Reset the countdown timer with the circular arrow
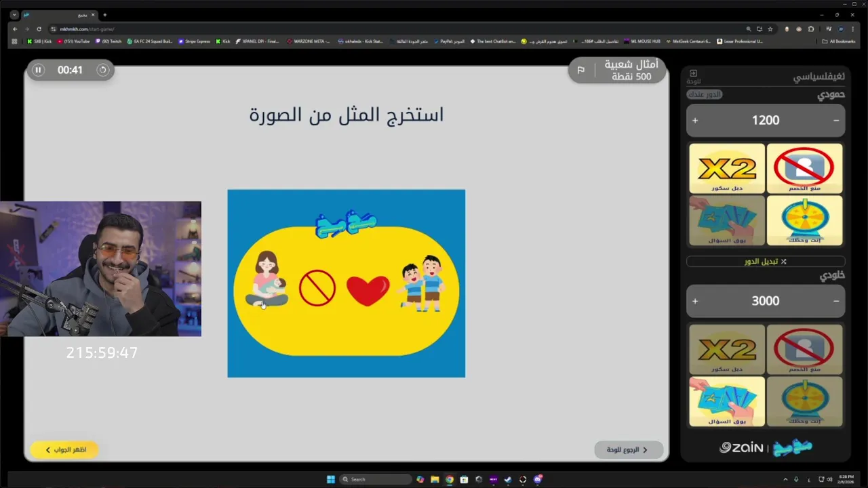The image size is (868, 488). [102, 70]
